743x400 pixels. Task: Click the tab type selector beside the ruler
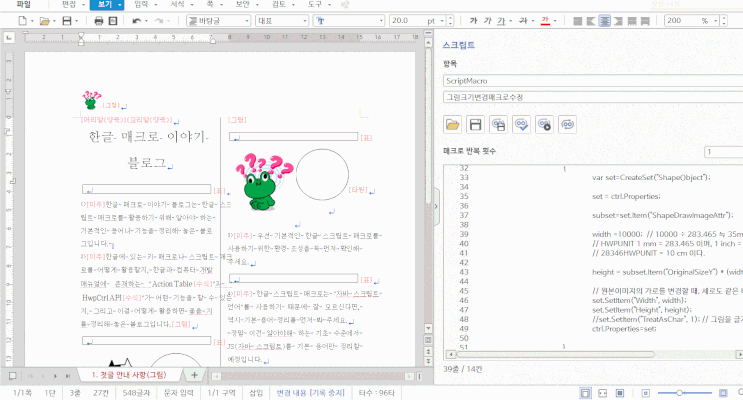pyautogui.click(x=9, y=37)
